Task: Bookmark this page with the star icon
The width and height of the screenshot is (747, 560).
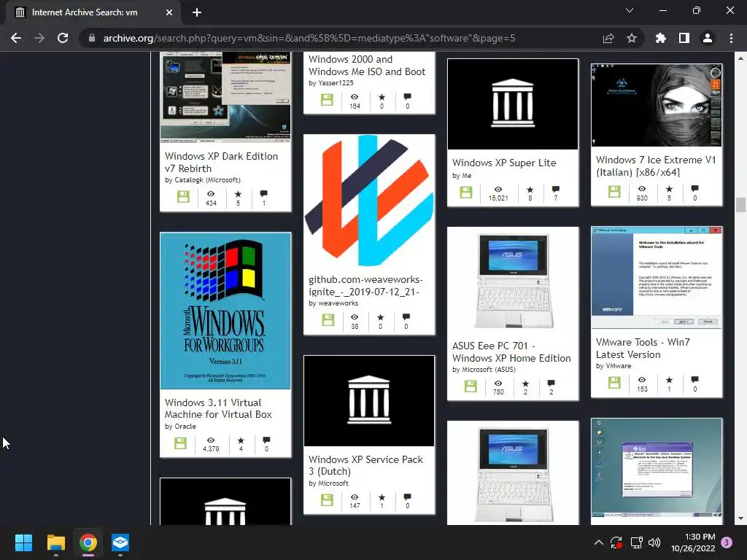Action: 632,38
